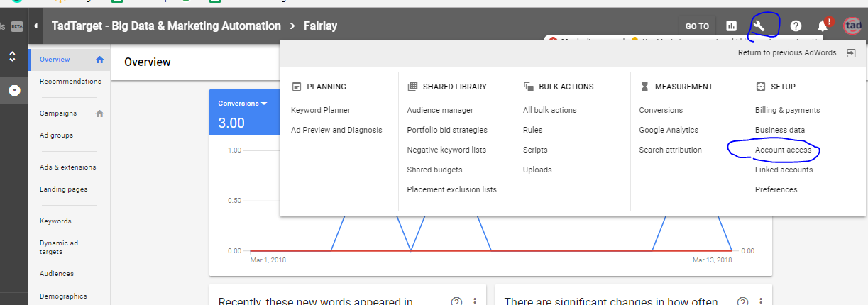Select Demographics in the sidebar

point(63,296)
